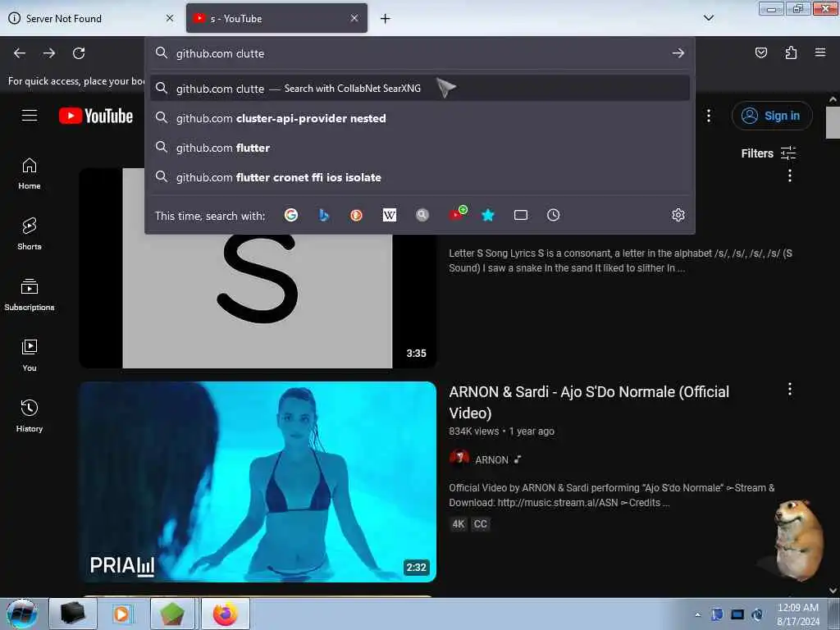This screenshot has width=840, height=630.
Task: Open the Firefox application menu
Action: [820, 52]
